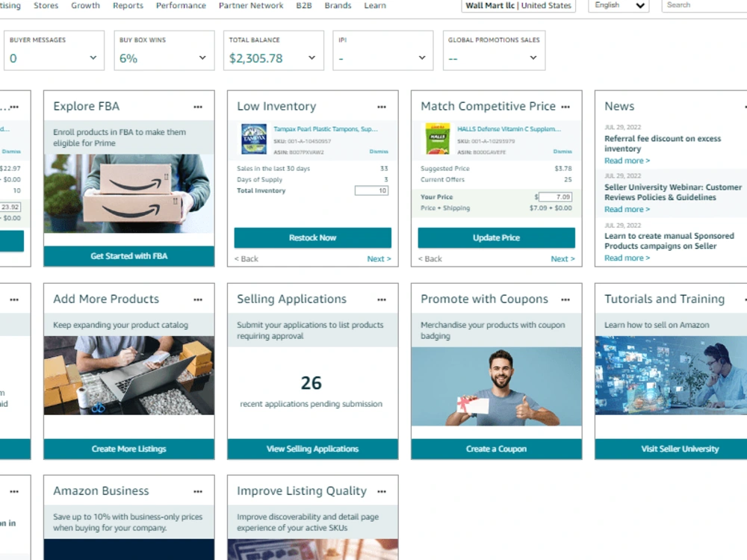Image resolution: width=747 pixels, height=560 pixels.
Task: Click Seller University Webinar news headline
Action: click(x=673, y=193)
